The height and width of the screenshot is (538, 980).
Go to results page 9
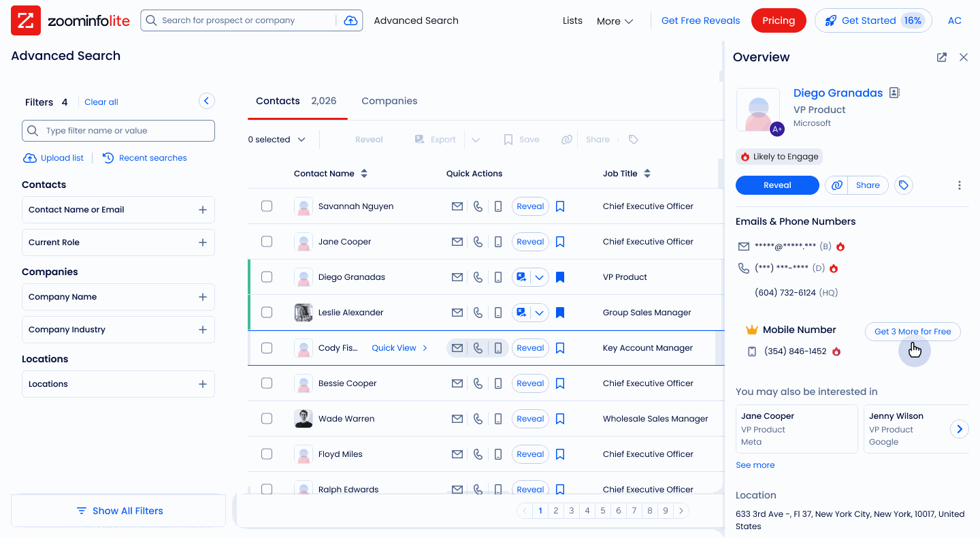(666, 511)
